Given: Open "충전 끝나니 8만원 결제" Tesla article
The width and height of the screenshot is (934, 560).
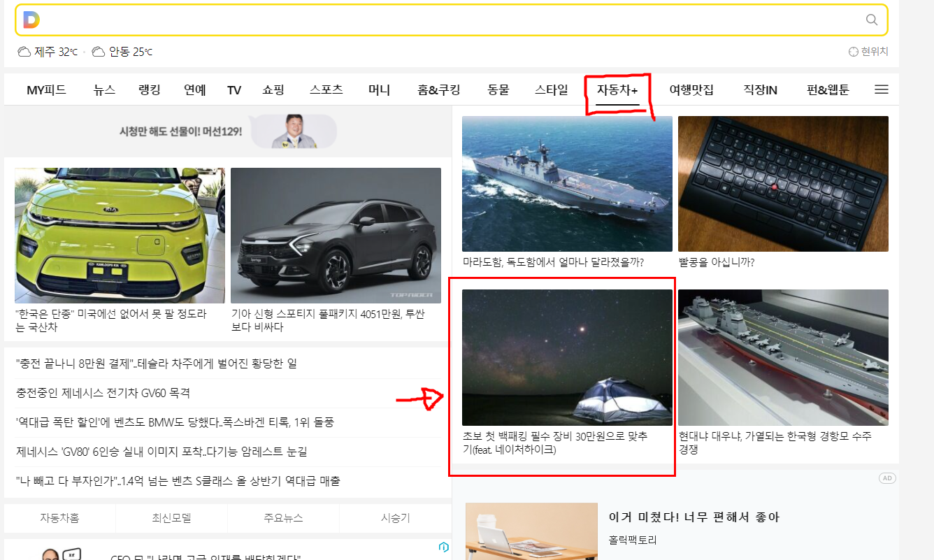Looking at the screenshot, I should [157, 364].
